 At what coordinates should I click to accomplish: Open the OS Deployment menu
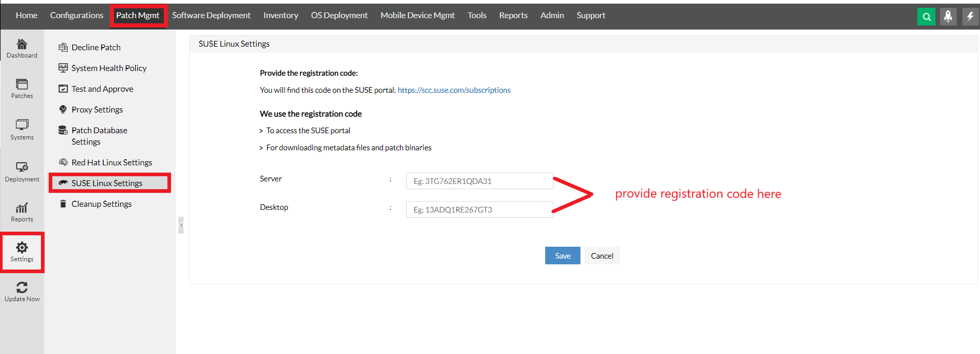(x=339, y=16)
